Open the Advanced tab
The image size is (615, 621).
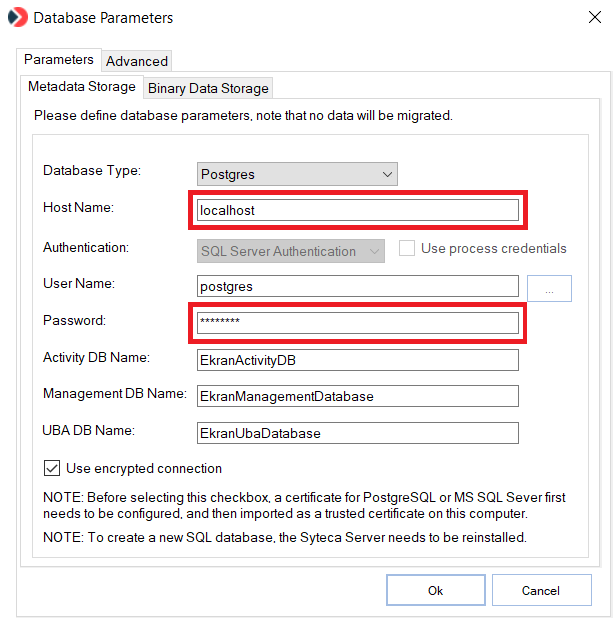point(137,61)
